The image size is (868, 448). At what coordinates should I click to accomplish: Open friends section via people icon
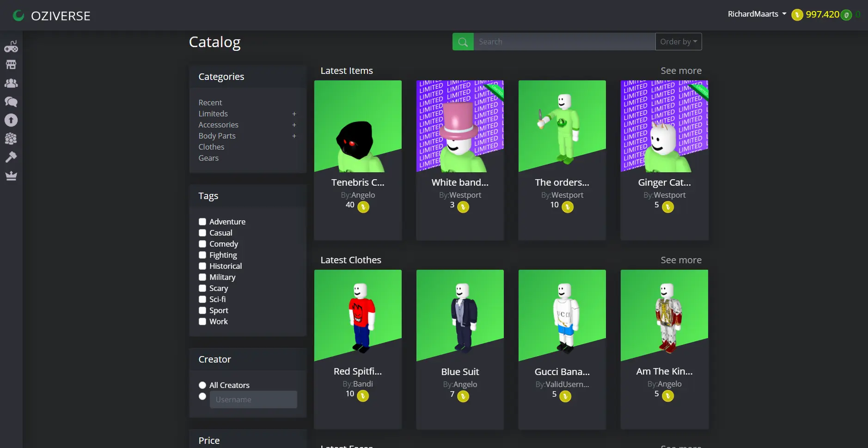point(11,83)
